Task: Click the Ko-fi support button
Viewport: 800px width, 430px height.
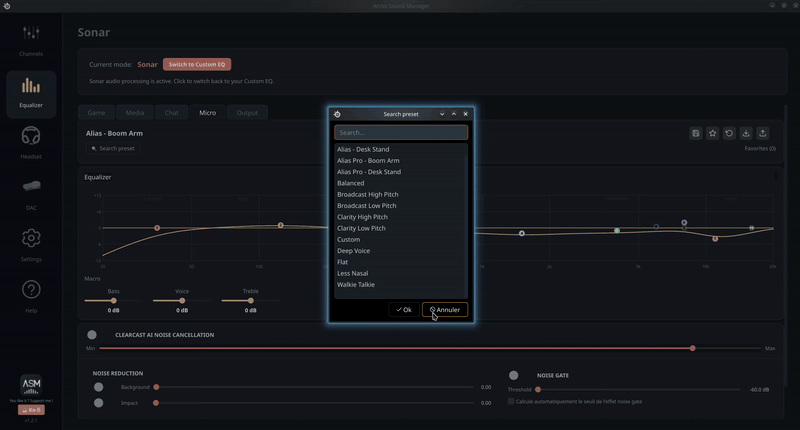Action: click(x=31, y=410)
